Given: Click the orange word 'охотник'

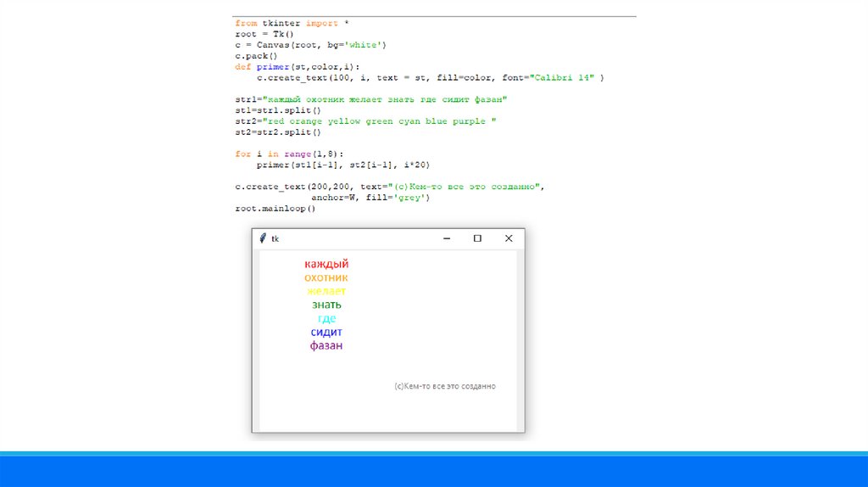Looking at the screenshot, I should (326, 277).
